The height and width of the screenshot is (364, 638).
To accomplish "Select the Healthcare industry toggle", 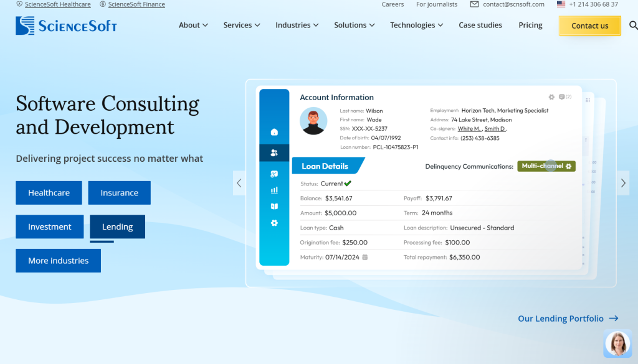I will [49, 193].
